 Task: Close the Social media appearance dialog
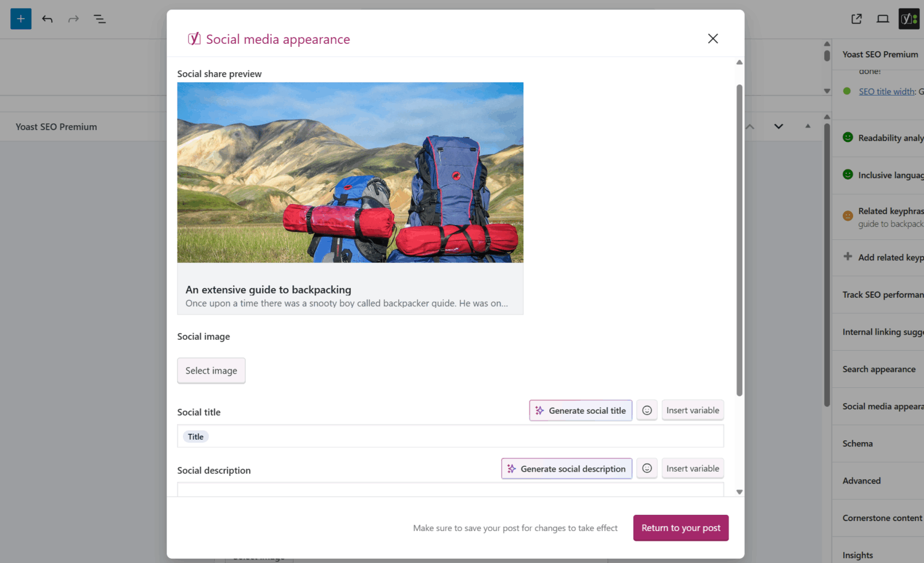coord(713,38)
